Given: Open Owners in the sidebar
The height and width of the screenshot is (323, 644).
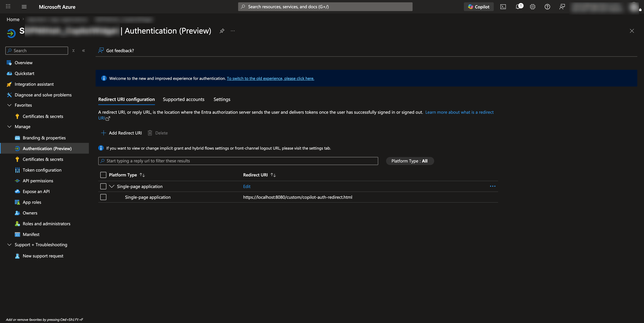Looking at the screenshot, I should pos(30,213).
